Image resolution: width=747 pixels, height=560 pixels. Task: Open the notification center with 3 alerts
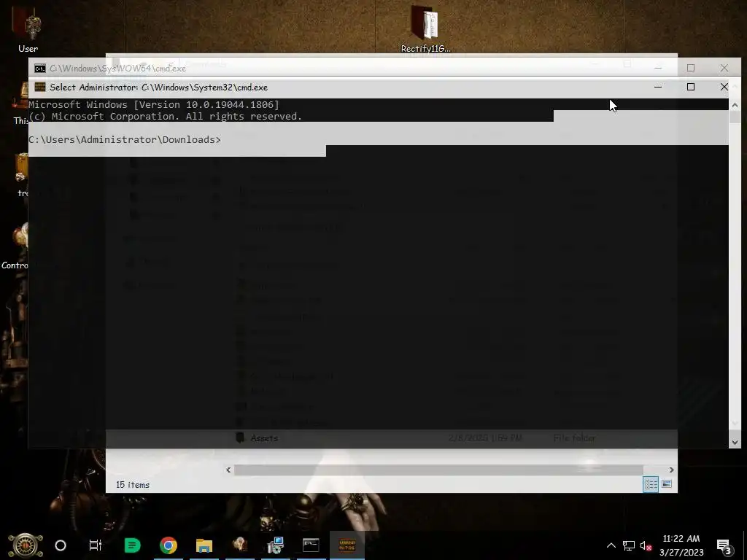click(x=725, y=545)
